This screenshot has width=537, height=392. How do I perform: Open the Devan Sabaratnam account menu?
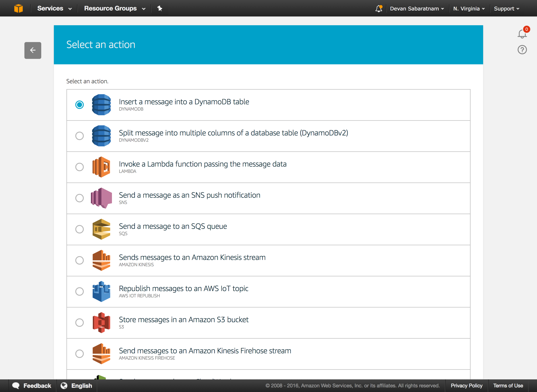pyautogui.click(x=417, y=9)
